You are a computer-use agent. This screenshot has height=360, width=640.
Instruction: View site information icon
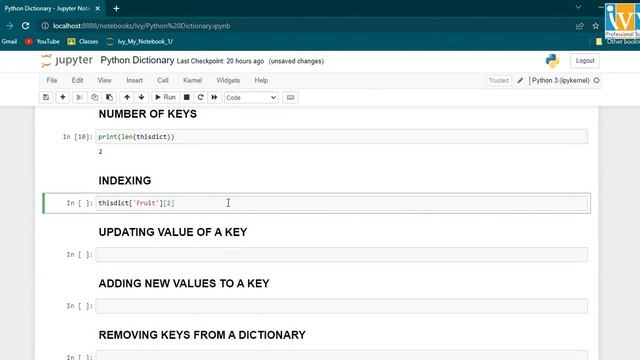pos(45,26)
